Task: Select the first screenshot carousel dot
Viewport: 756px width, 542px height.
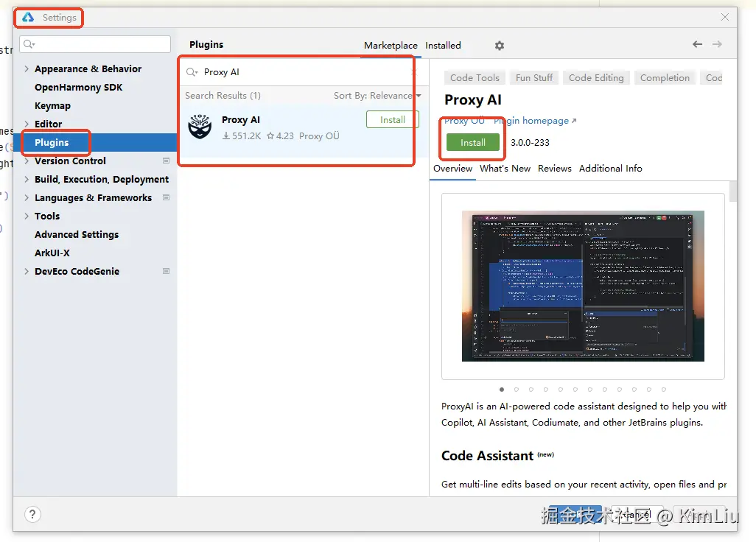Action: (502, 390)
